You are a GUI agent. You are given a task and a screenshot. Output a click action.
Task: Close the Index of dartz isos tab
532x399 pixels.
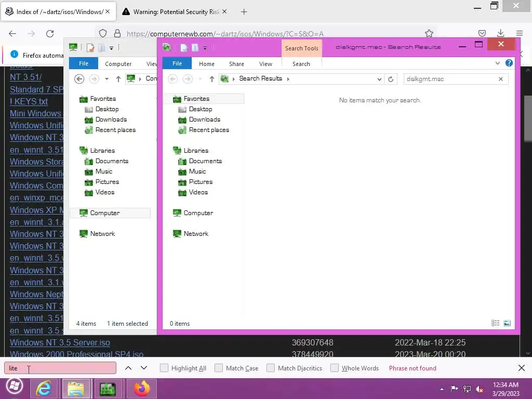(108, 11)
